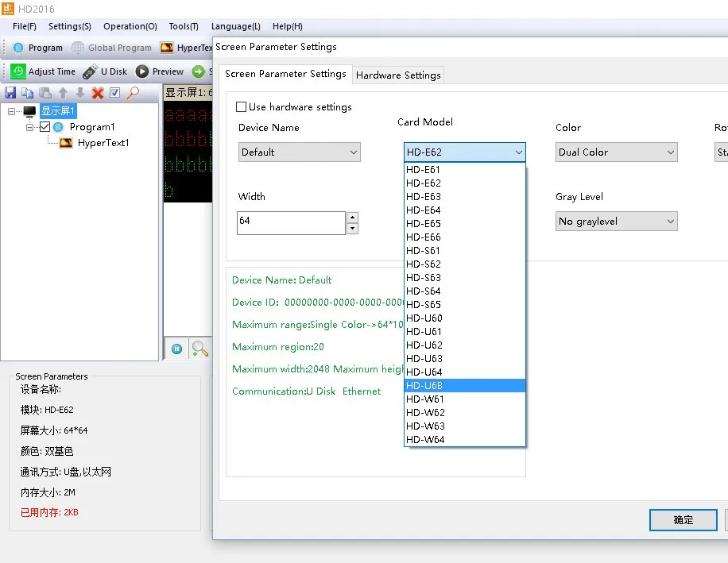Open the Help menu
The height and width of the screenshot is (563, 728).
(x=288, y=26)
